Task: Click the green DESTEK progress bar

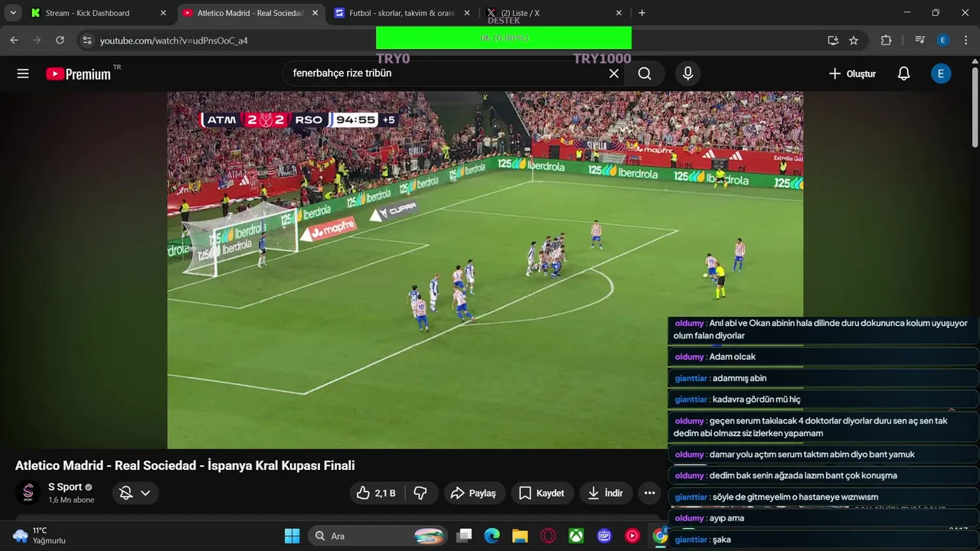Action: click(x=504, y=37)
